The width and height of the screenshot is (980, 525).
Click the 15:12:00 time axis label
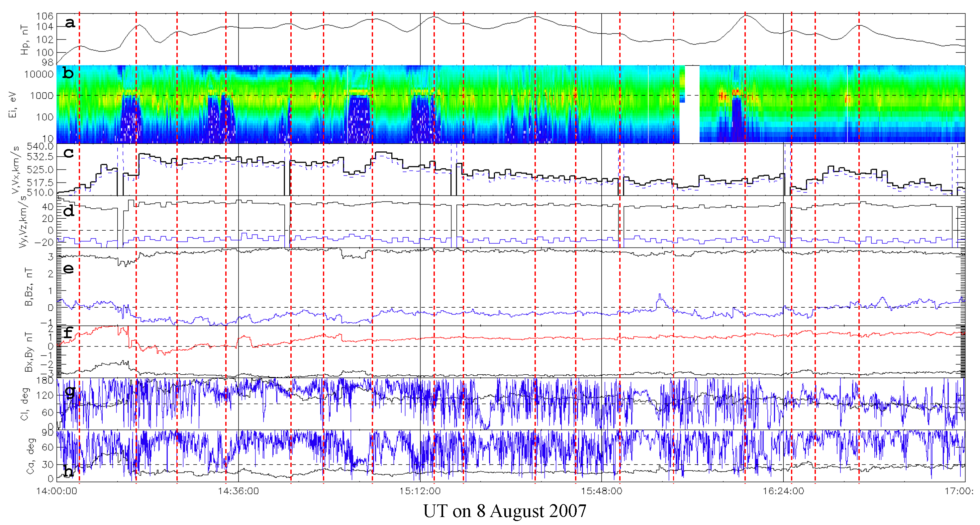click(x=420, y=491)
